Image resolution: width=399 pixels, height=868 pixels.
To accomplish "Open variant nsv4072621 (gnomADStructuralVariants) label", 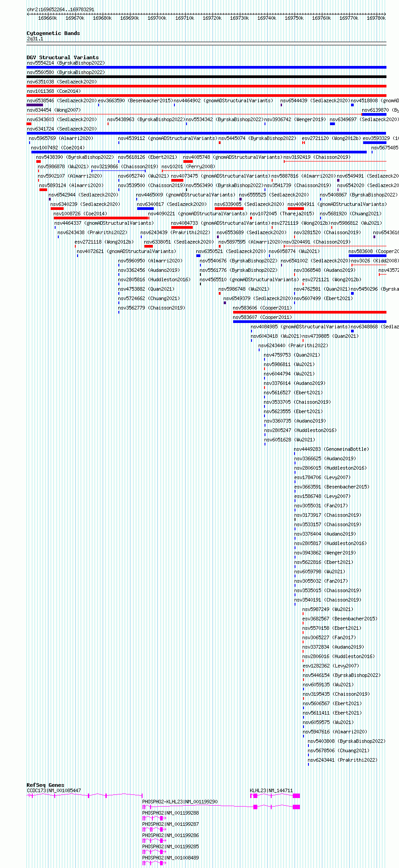I will point(126,251).
